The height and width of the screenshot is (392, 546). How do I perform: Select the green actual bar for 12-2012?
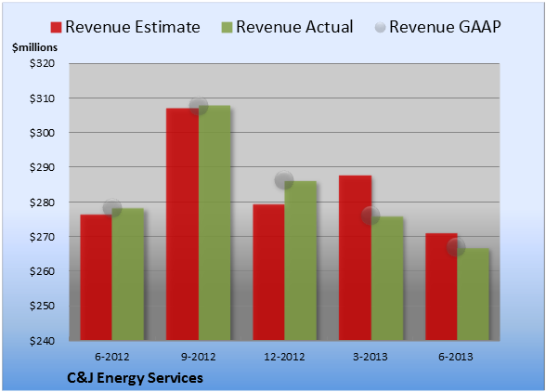(301, 261)
